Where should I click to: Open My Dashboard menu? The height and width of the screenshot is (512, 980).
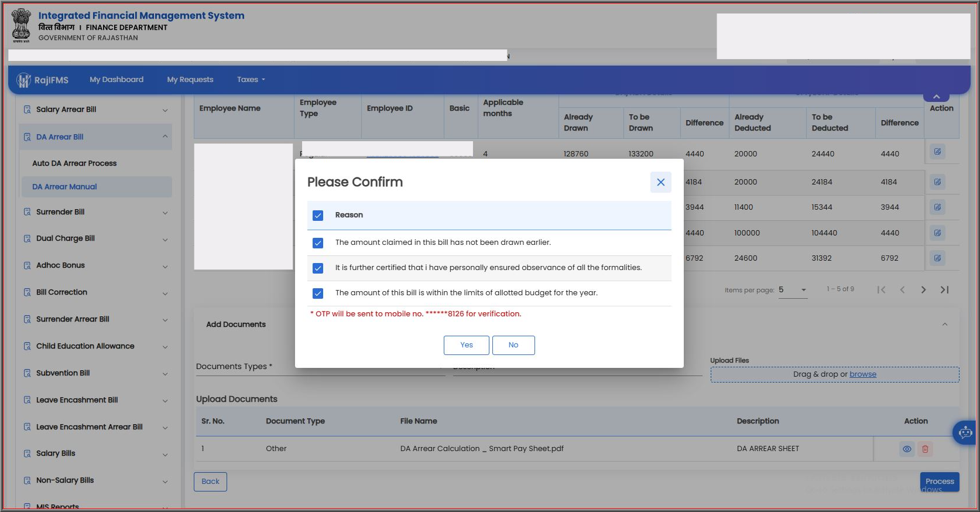116,80
